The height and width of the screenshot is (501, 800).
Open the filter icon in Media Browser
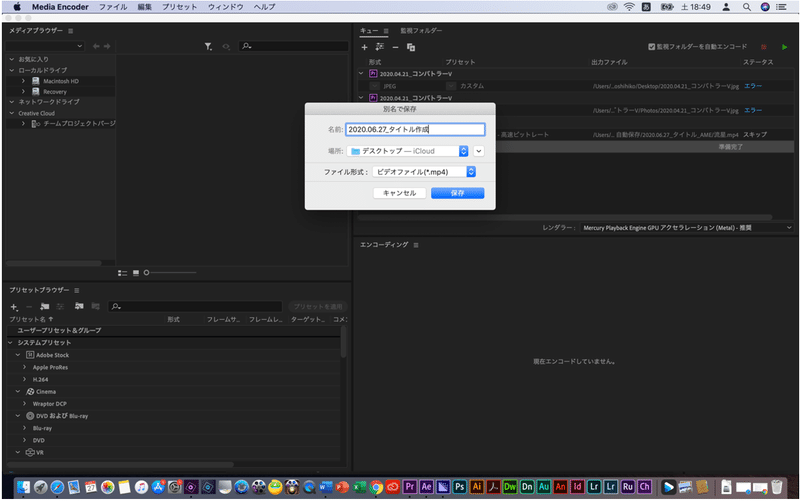[x=208, y=46]
